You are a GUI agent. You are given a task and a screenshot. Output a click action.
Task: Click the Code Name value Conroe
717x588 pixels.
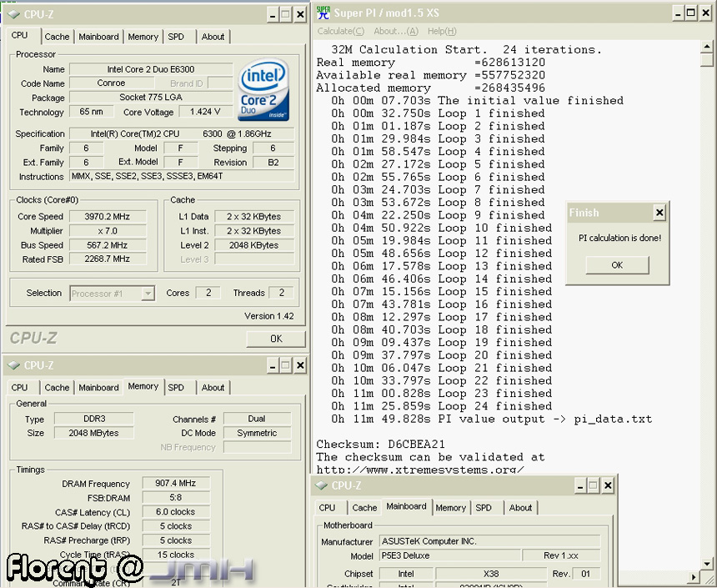(111, 83)
